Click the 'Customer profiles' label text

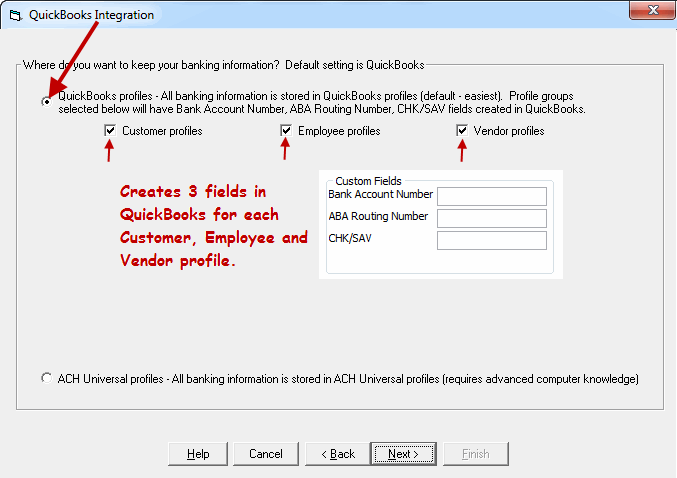162,131
